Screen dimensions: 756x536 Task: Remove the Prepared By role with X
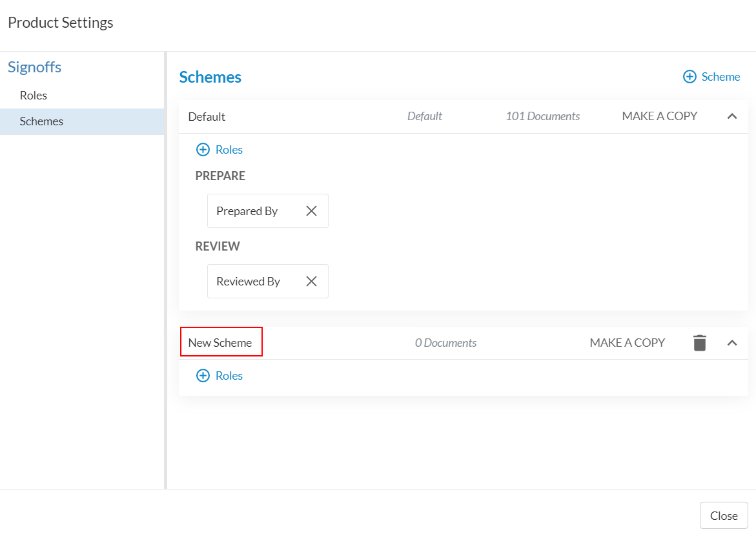pyautogui.click(x=311, y=211)
